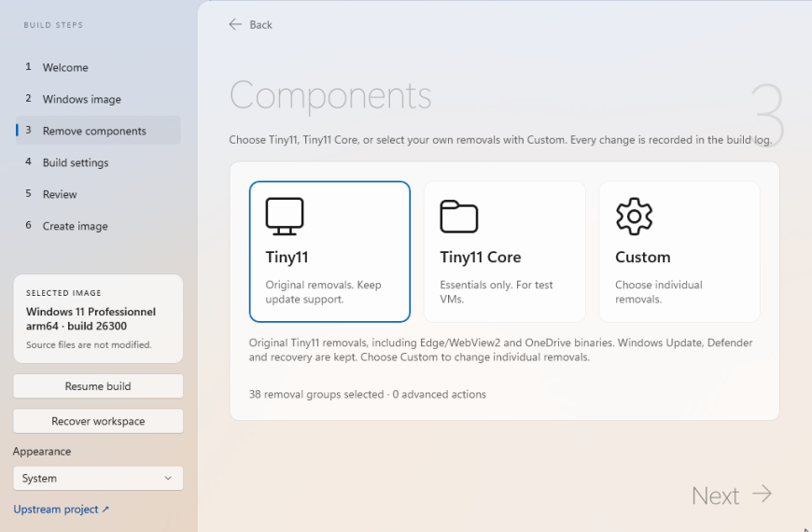This screenshot has width=812, height=532.
Task: Click the Resume build button
Action: (98, 385)
